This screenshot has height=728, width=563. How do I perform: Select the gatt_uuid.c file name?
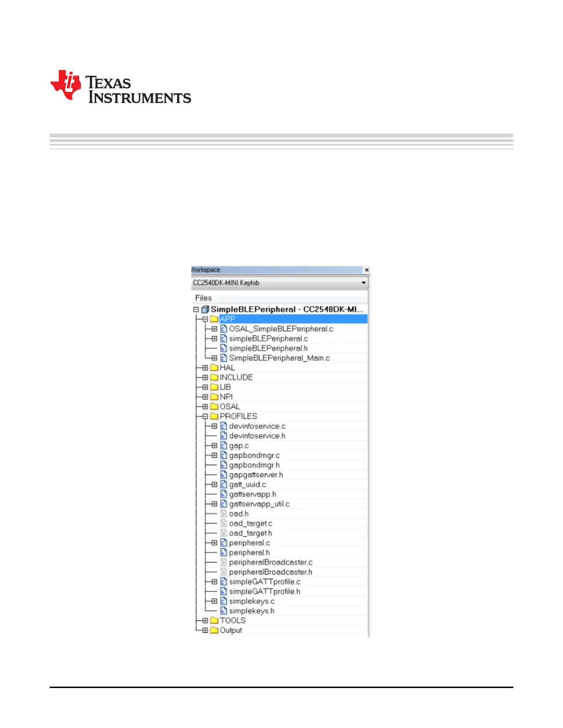click(247, 484)
